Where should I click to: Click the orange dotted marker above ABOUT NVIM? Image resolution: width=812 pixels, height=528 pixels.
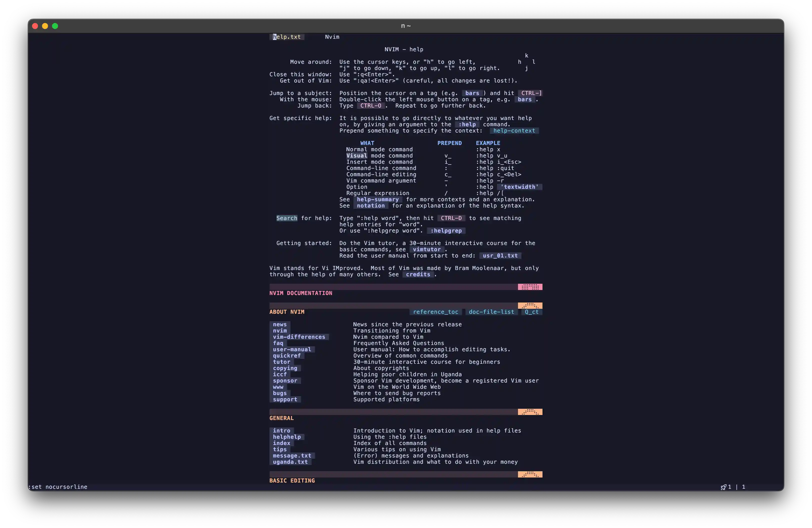tap(530, 305)
